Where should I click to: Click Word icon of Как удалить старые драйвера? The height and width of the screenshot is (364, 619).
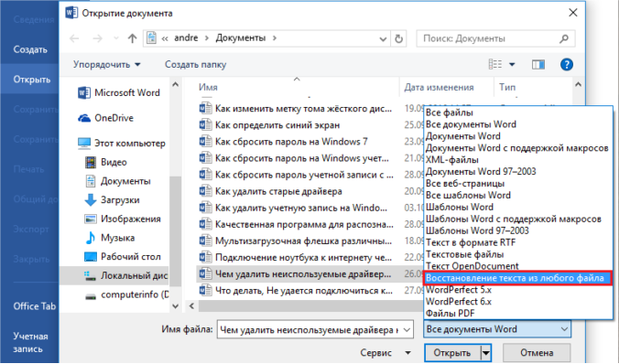(205, 191)
